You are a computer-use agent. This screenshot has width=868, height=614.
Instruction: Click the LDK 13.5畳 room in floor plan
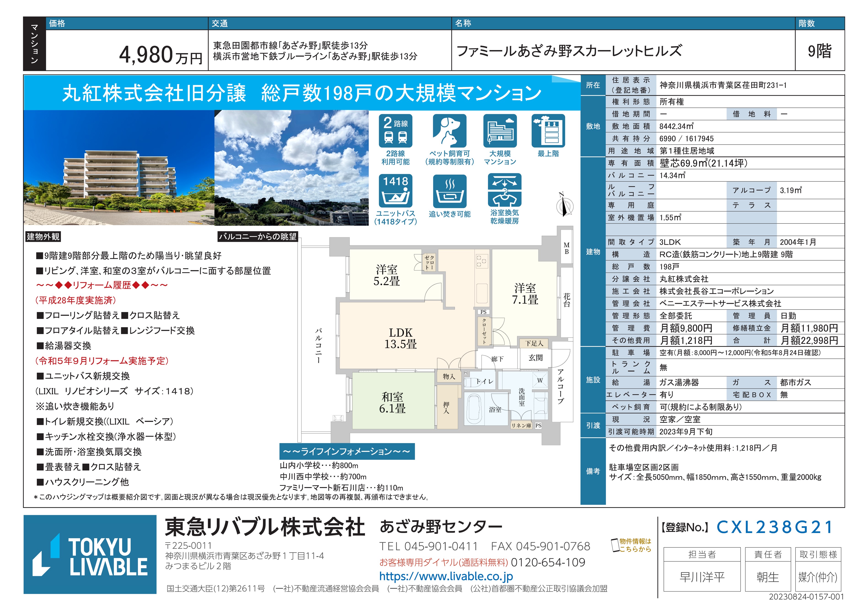point(401,338)
